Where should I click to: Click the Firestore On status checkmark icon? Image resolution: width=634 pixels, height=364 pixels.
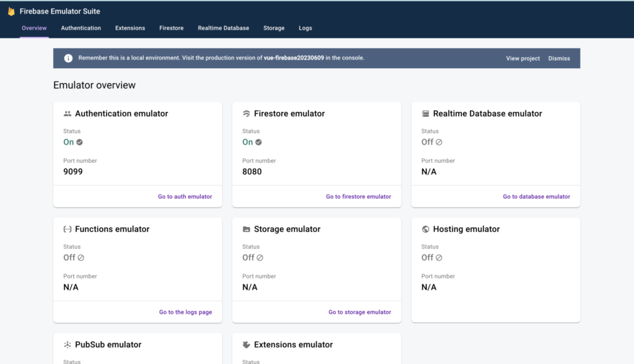(259, 142)
